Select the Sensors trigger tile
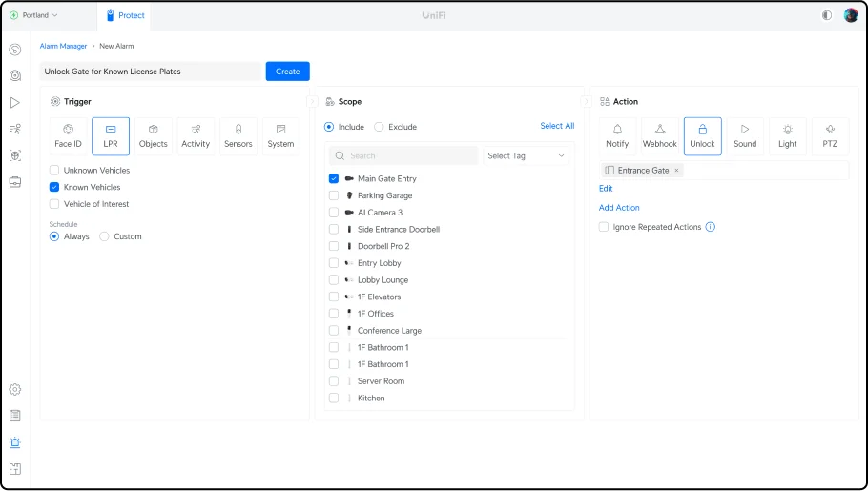The height and width of the screenshot is (491, 868). [238, 136]
